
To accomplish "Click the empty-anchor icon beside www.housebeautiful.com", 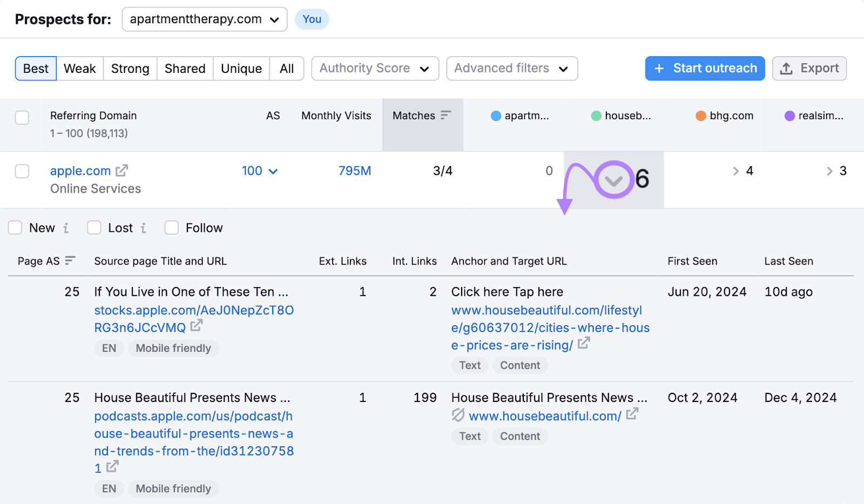I will click(457, 416).
